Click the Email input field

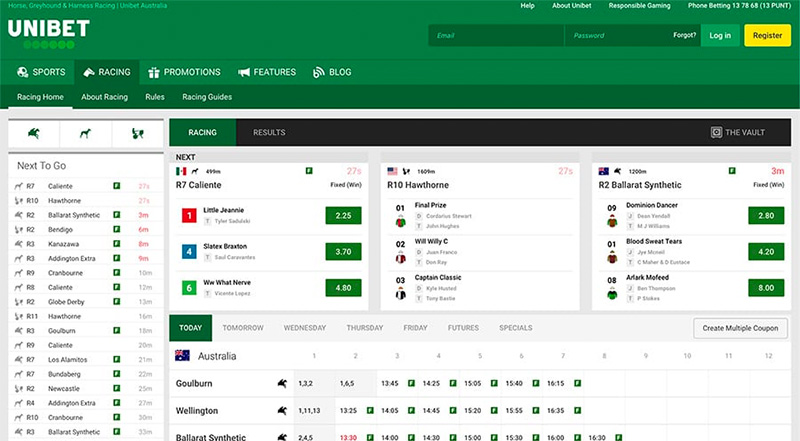pos(495,35)
